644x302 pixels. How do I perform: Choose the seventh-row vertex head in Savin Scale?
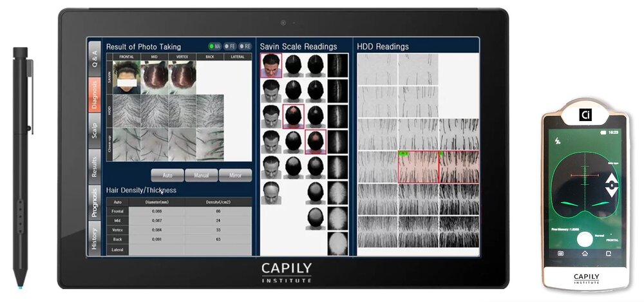316,218
